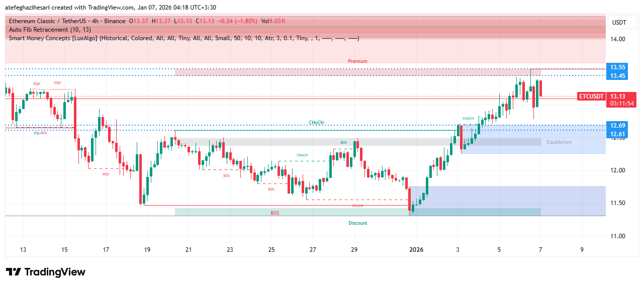Screen dimensions: 644x287
Task: Select the red ETCUSDT symbol price tag
Action: [x=590, y=96]
